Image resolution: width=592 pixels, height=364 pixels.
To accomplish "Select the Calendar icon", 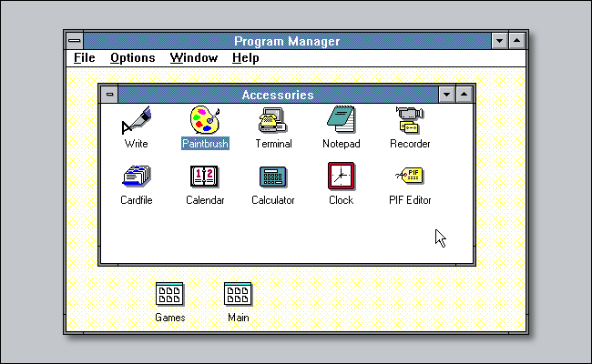I will (x=205, y=177).
